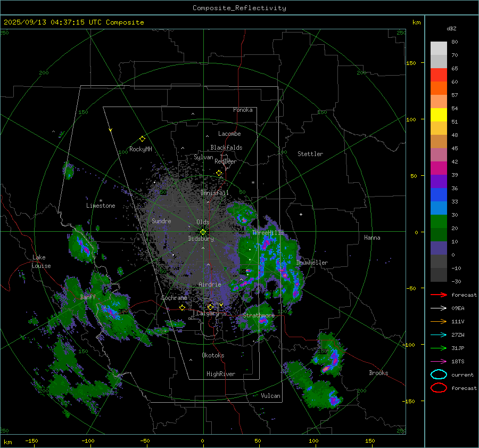Click the white 09EA arrow icon
Viewport: 479px width, 448px height.
[x=439, y=308]
